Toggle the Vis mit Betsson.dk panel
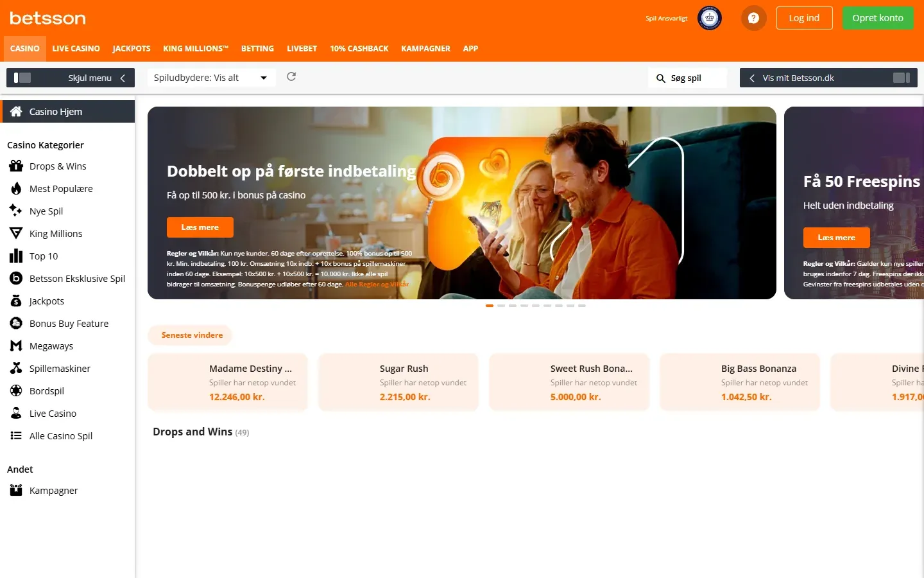This screenshot has width=924, height=578. (828, 78)
